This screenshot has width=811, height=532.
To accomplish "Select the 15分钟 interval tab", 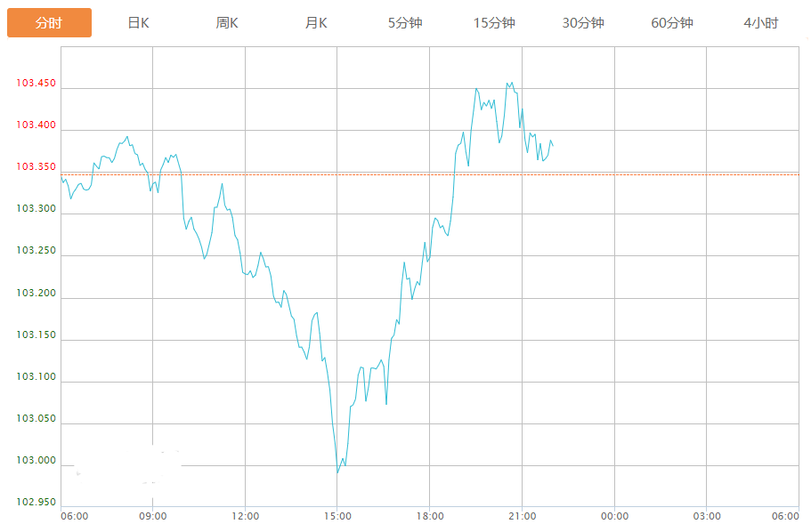I will click(x=494, y=23).
